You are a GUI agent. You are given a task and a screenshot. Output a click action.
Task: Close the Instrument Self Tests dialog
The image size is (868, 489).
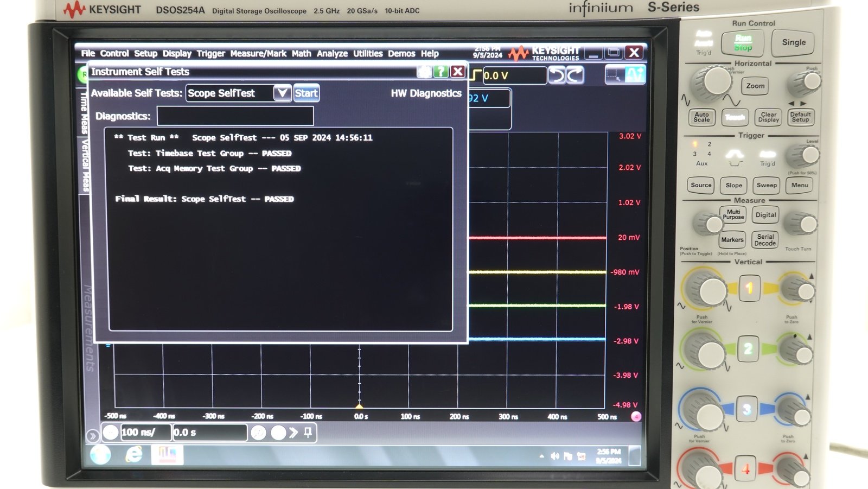point(458,71)
